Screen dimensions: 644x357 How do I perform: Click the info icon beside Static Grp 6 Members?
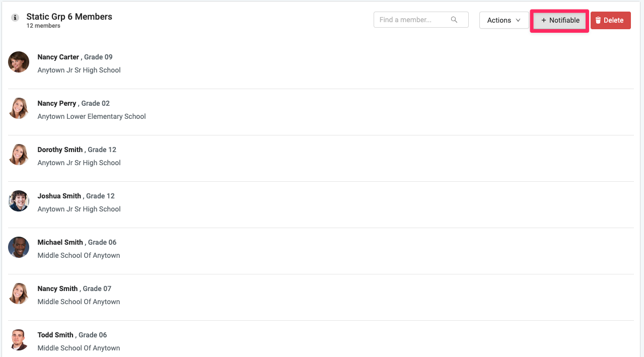pyautogui.click(x=15, y=18)
